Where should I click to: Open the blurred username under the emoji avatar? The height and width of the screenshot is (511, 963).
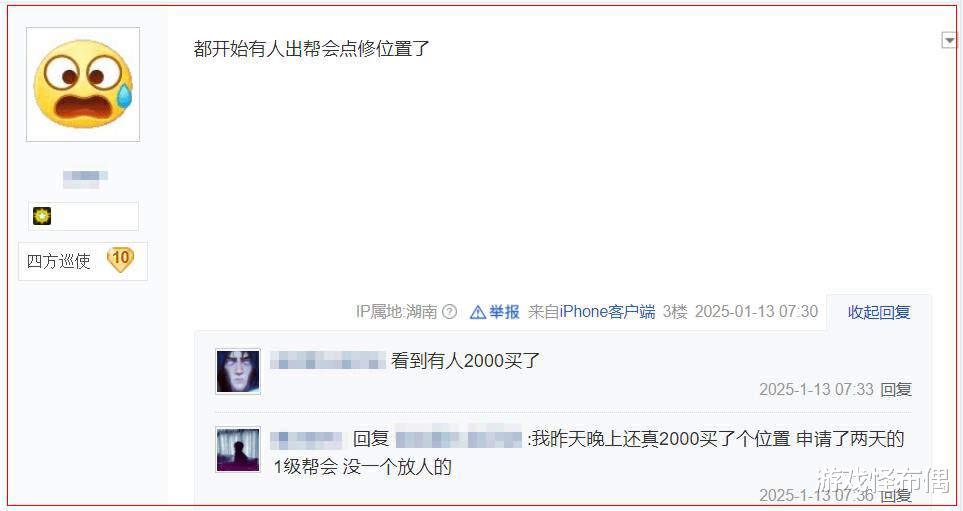click(x=85, y=177)
